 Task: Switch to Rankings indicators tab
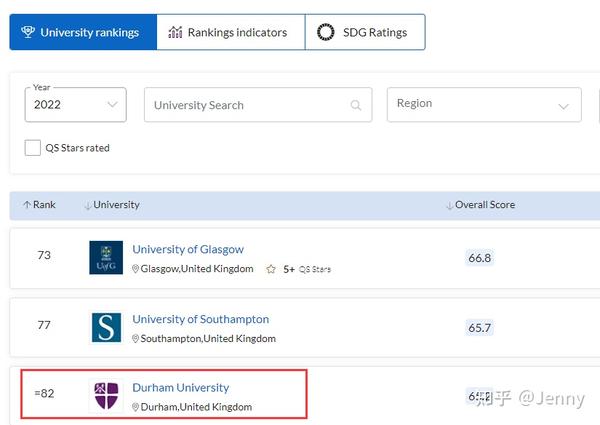point(231,32)
